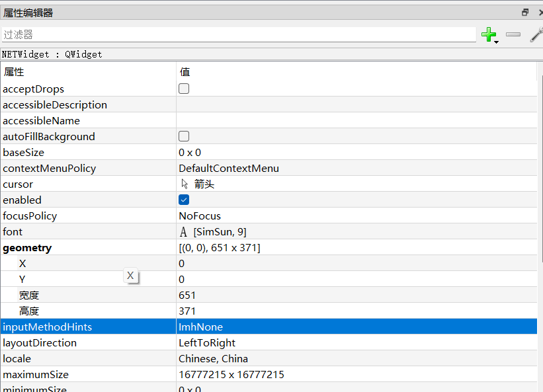Click the font A icon in font row
This screenshot has width=543, height=392.
[x=183, y=232]
